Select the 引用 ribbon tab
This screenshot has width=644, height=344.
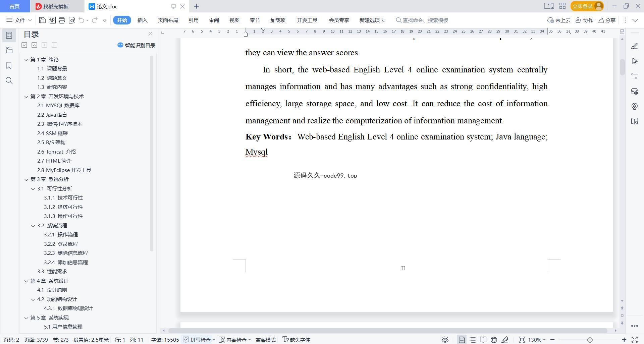193,20
